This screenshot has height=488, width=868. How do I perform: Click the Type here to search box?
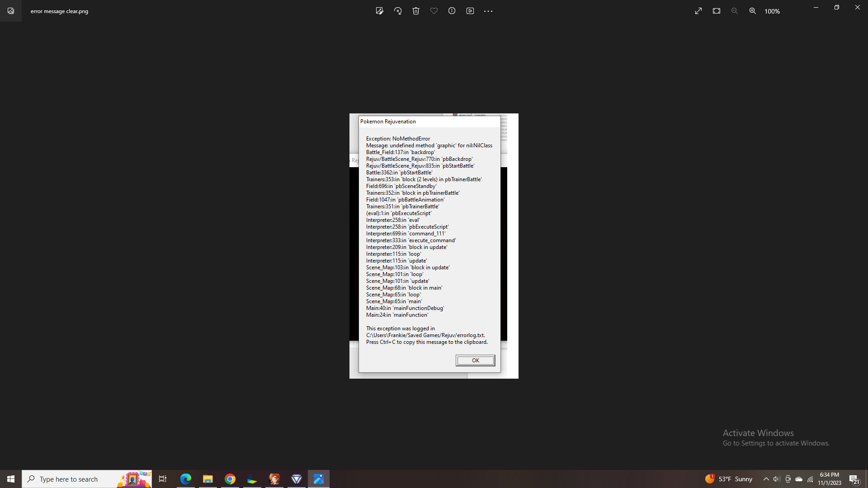87,479
